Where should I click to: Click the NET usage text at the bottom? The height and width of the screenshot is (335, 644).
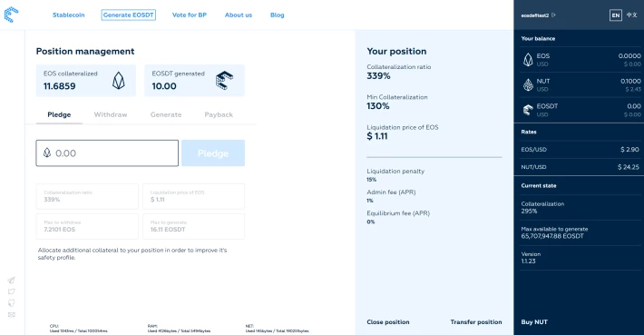277,329
